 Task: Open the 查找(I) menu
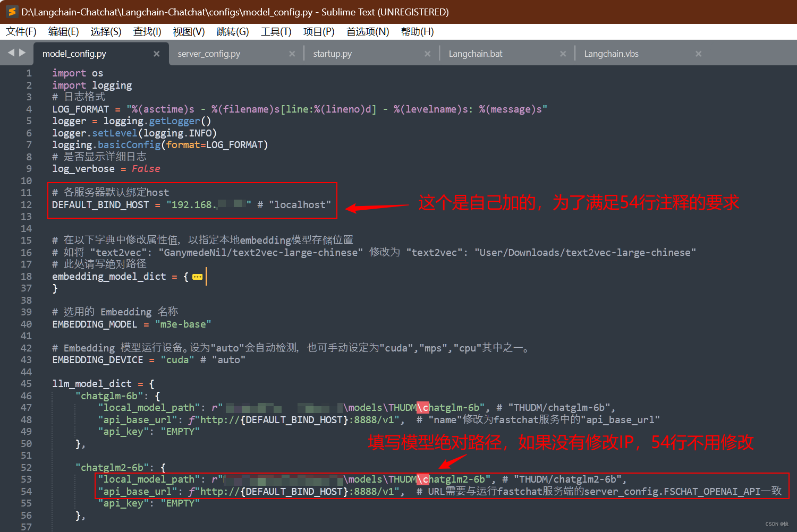pyautogui.click(x=147, y=32)
